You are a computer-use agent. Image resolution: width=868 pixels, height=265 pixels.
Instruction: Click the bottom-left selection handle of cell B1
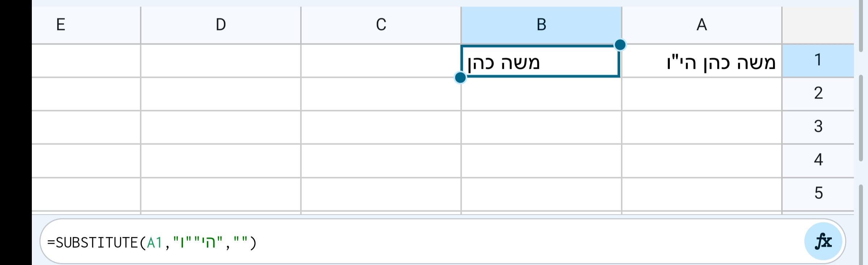point(460,77)
